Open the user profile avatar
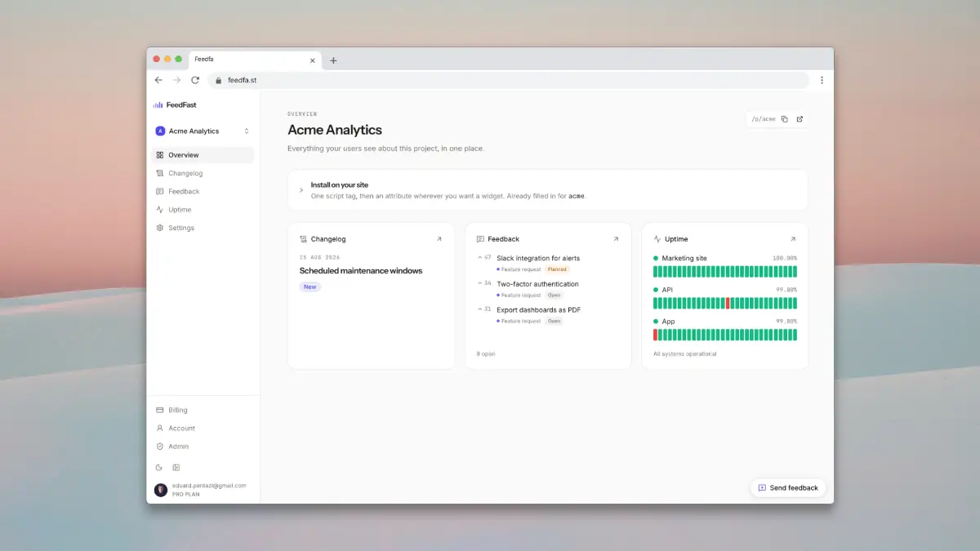The width and height of the screenshot is (980, 551). click(161, 490)
